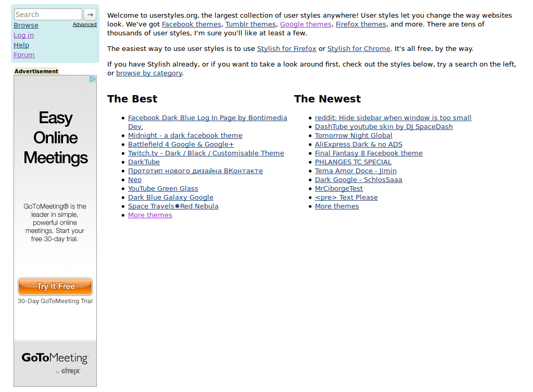Screen dimensions: 533x392
Task: Open Midnight - a dark facebook theme
Action: pos(185,135)
